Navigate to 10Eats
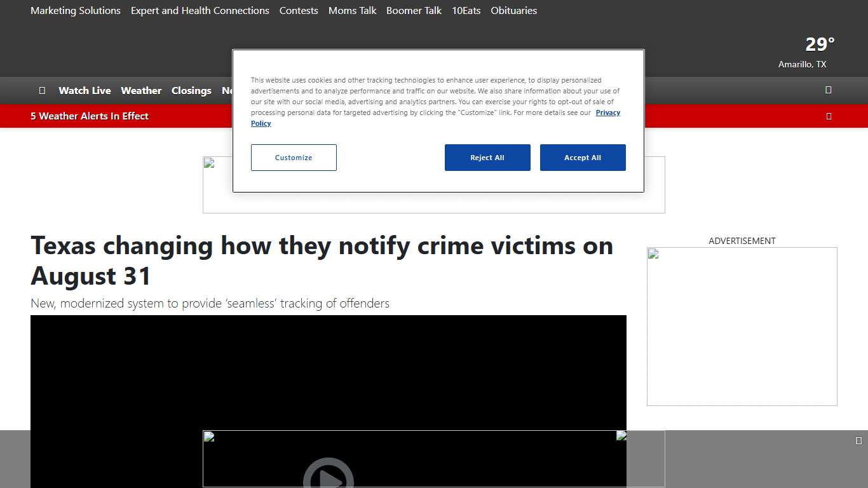The width and height of the screenshot is (868, 488). (466, 11)
